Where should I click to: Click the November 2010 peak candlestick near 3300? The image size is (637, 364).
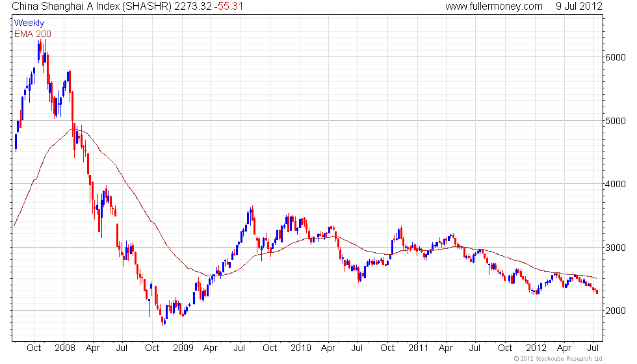pos(402,233)
